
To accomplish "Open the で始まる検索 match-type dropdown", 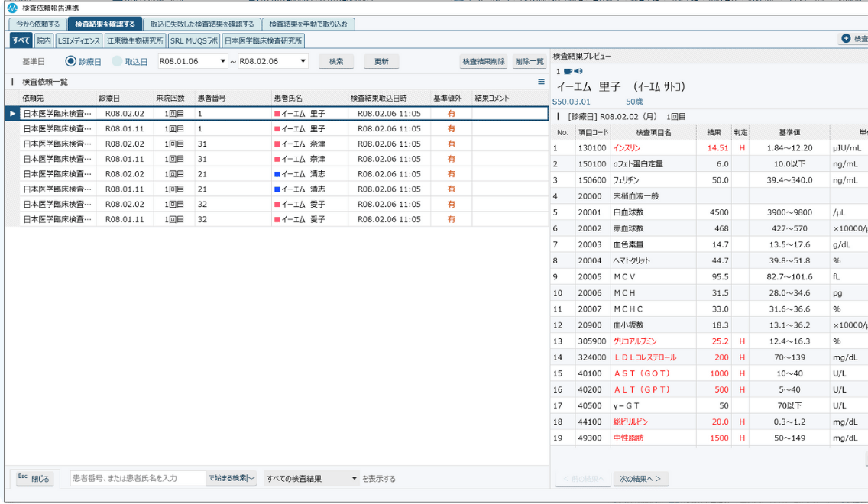I will pyautogui.click(x=232, y=479).
